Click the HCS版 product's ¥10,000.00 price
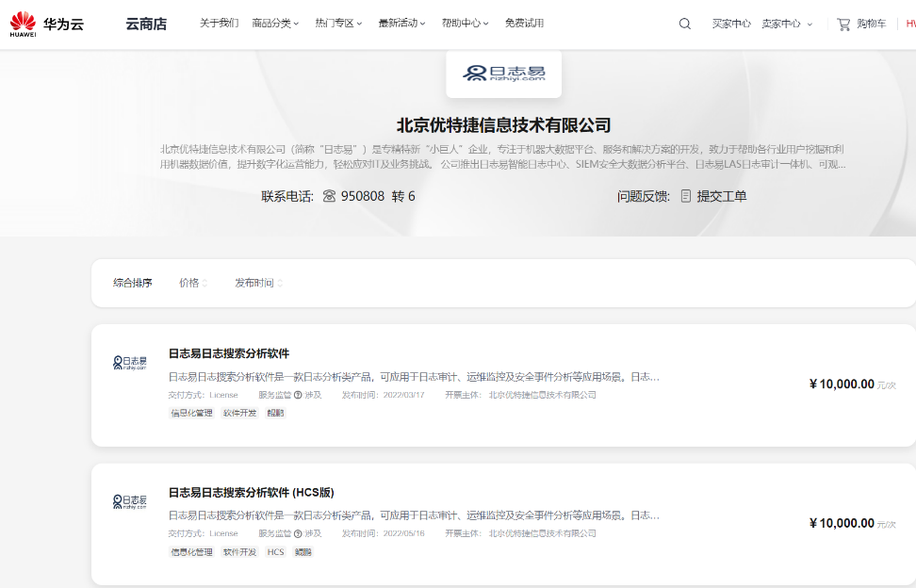The width and height of the screenshot is (916, 588). 842,523
